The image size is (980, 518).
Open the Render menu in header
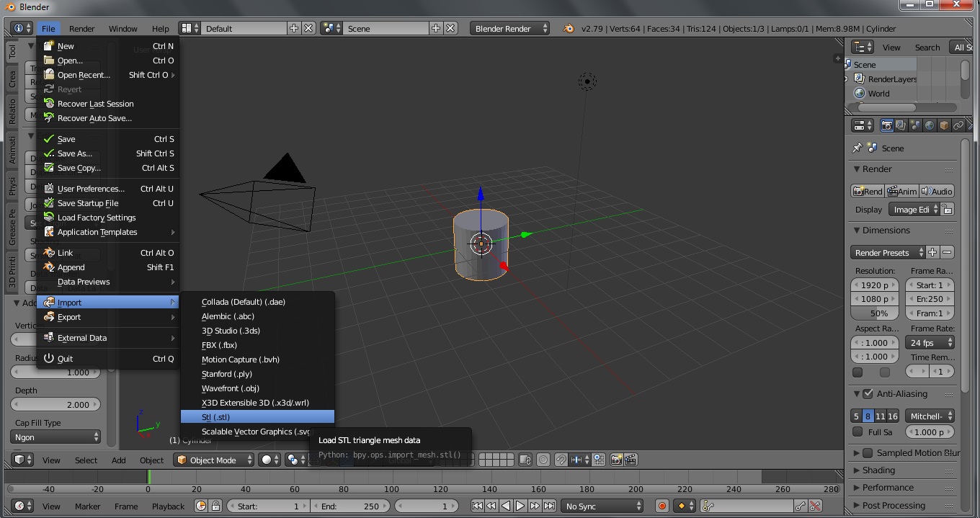coord(81,28)
